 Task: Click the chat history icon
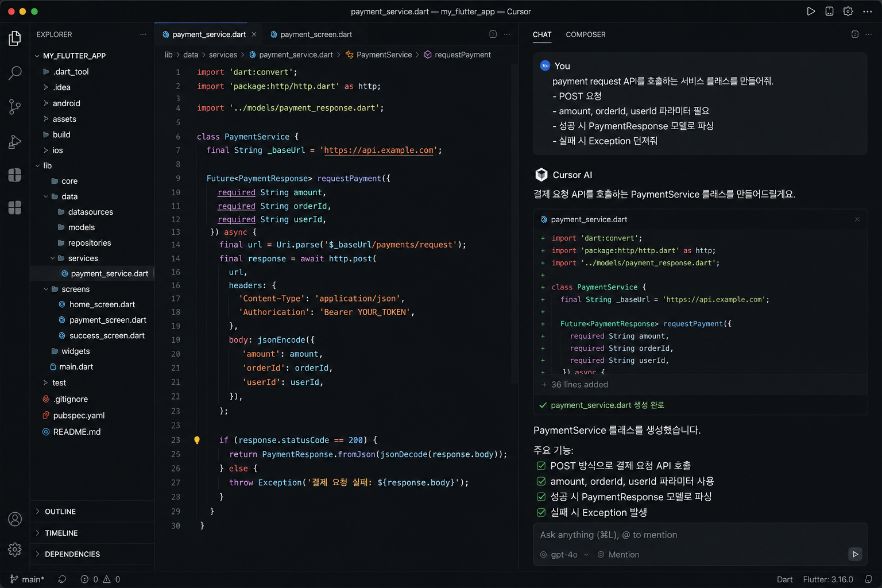(x=854, y=34)
